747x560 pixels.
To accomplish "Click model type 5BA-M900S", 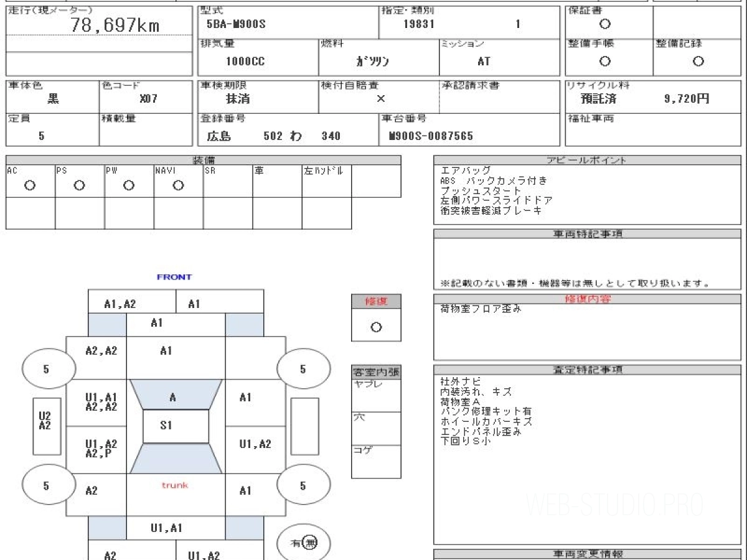I will (236, 25).
